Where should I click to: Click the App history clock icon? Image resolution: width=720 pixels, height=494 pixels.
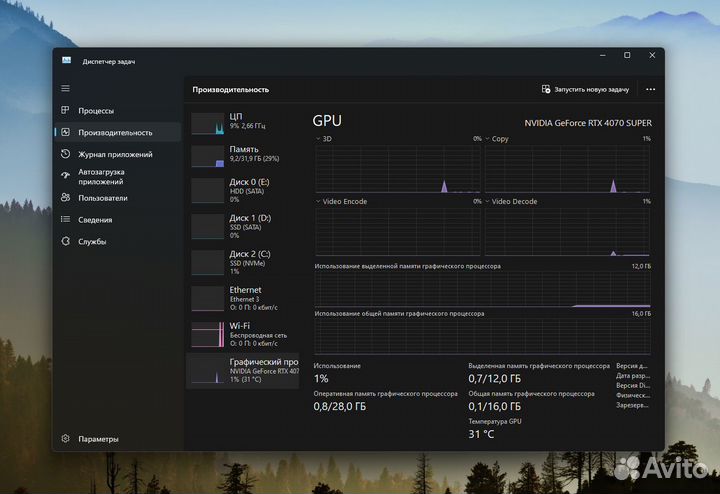pos(65,154)
